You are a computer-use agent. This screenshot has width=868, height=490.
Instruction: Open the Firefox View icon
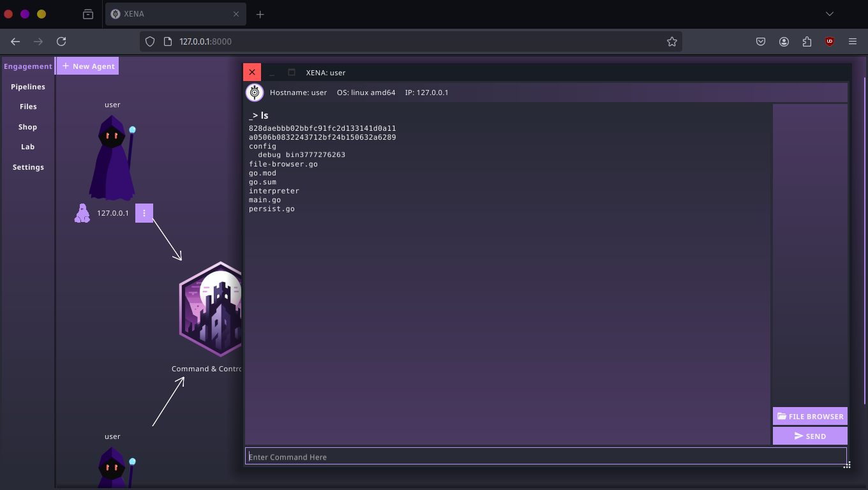coord(88,14)
